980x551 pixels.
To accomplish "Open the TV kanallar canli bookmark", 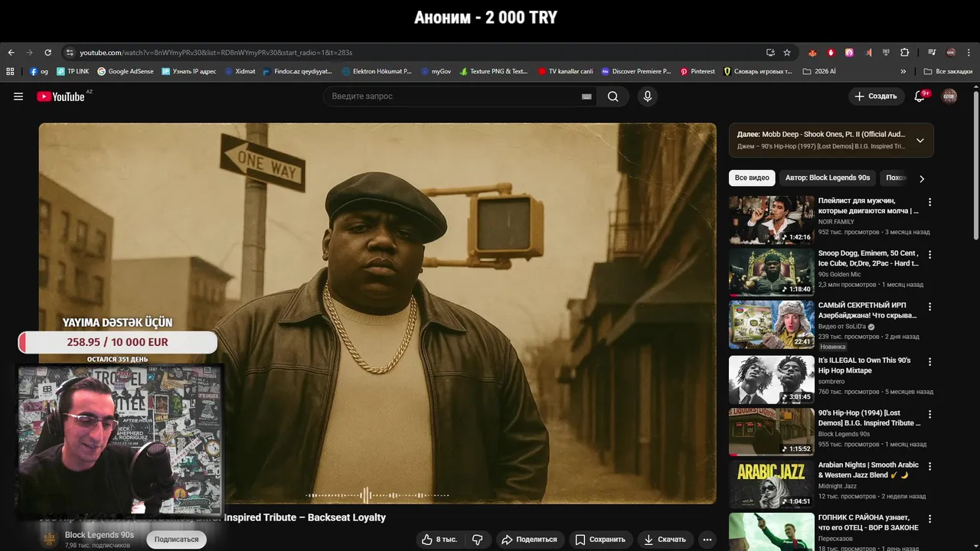I will pyautogui.click(x=565, y=71).
